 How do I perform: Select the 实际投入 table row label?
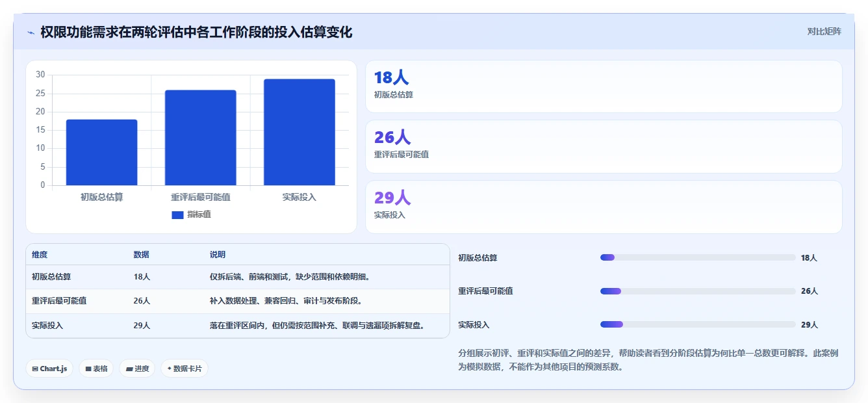tap(47, 326)
